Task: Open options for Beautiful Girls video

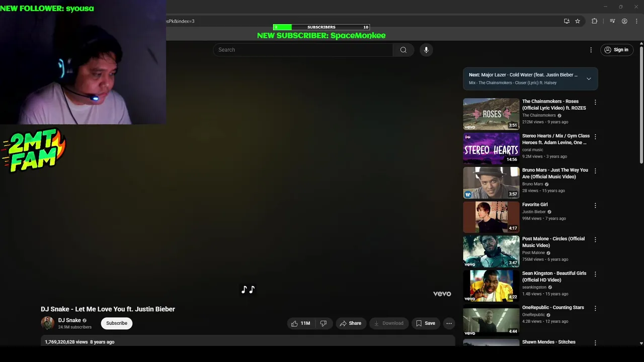Action: (x=595, y=274)
